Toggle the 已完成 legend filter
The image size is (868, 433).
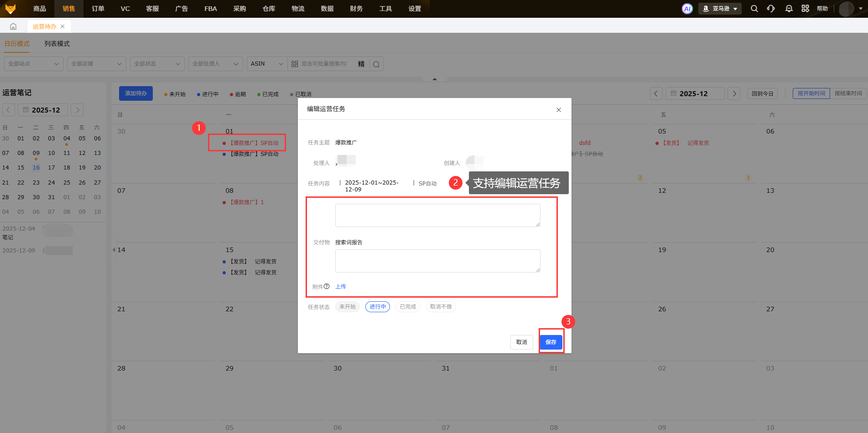pyautogui.click(x=268, y=94)
